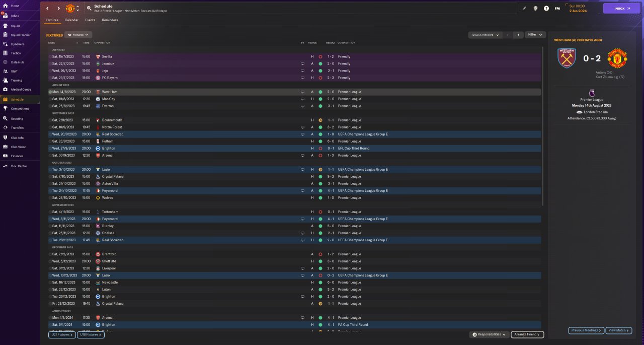Screen dimensions: 644x345
Task: Open the Fixtures view dropdown
Action: [x=78, y=35]
